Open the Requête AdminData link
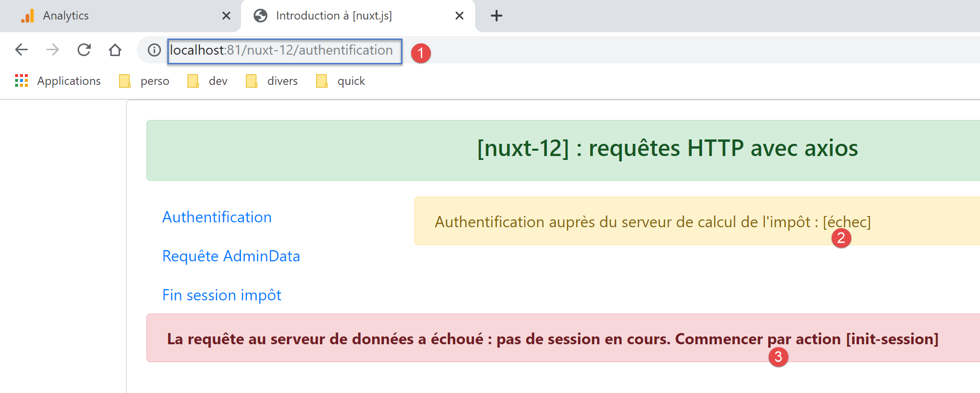Screen dimensions: 980x393 pos(231,256)
